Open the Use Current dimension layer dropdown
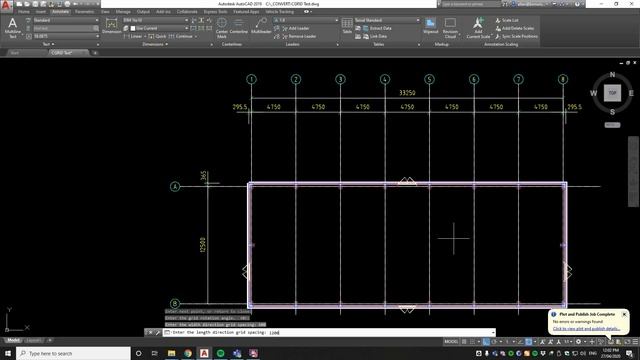640x360 pixels. pyautogui.click(x=159, y=28)
